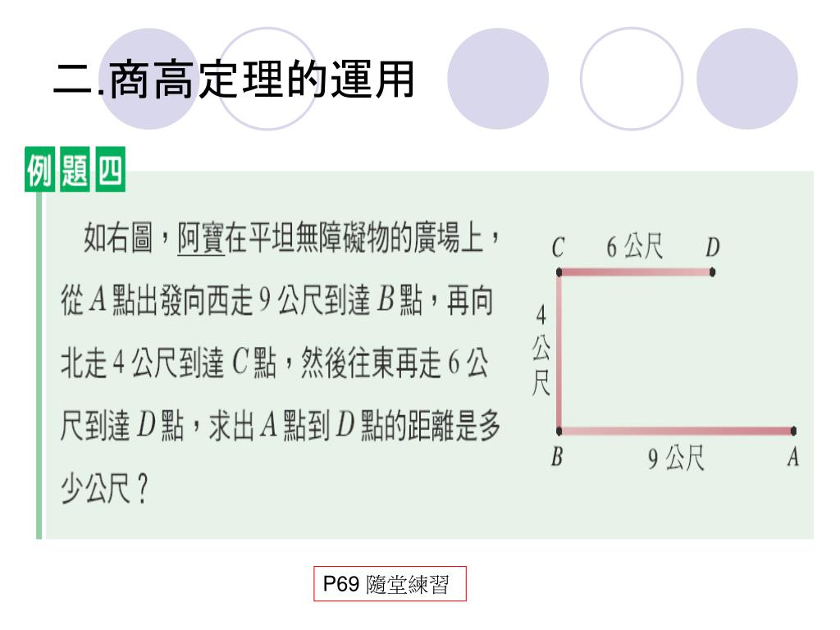Click the pink segment BA line

coord(676,431)
